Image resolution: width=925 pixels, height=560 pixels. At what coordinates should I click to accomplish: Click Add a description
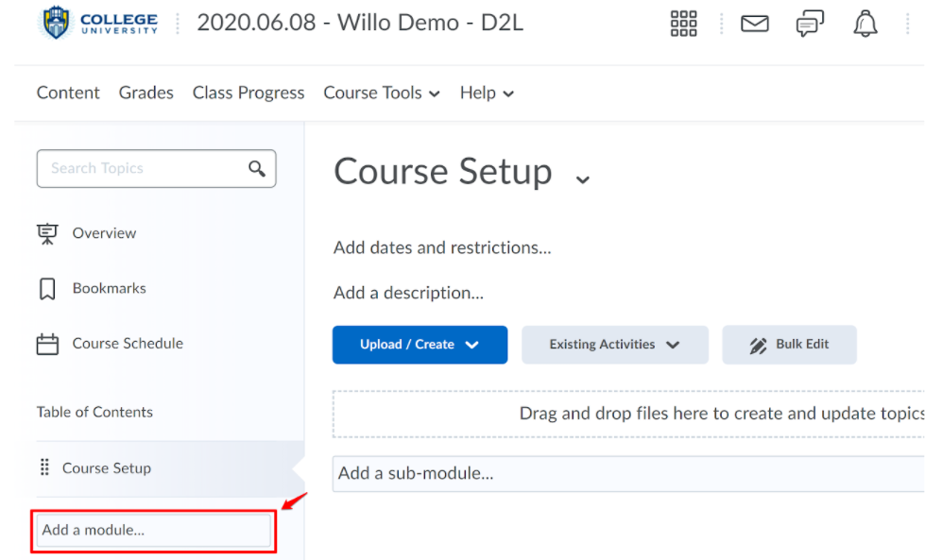coord(408,293)
